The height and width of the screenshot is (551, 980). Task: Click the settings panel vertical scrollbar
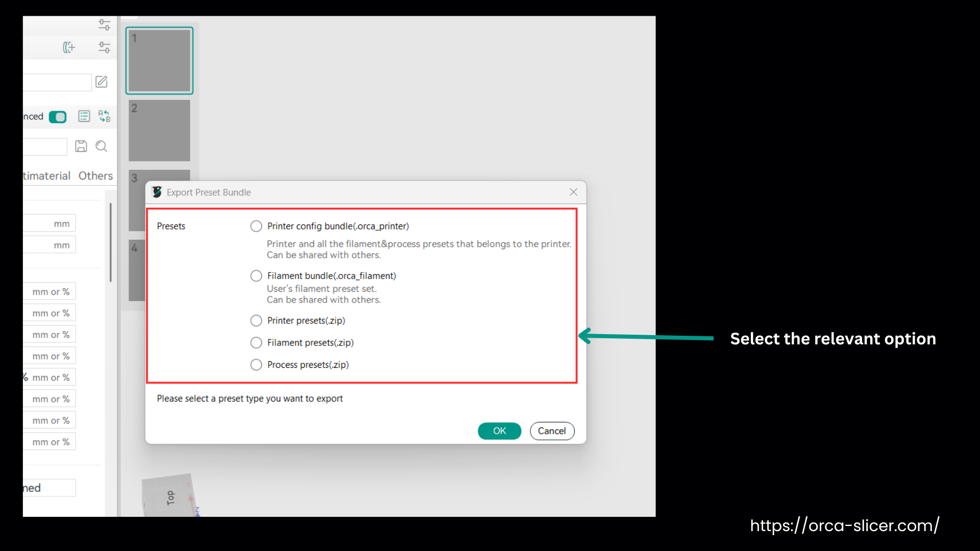[x=110, y=242]
